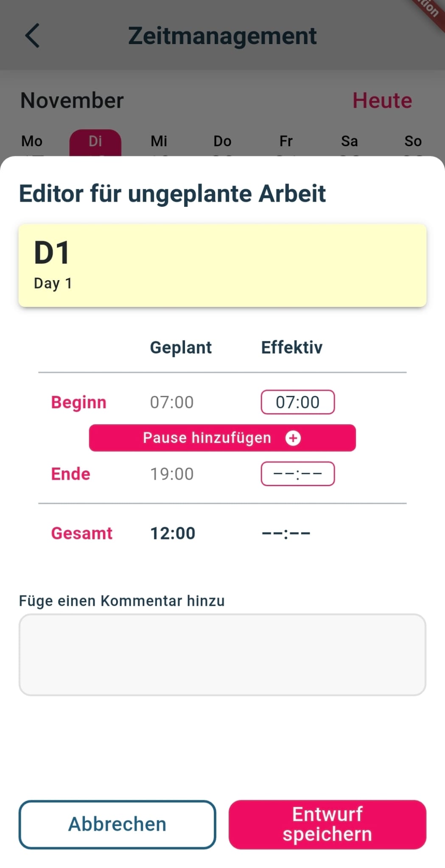Screen dimensions: 445x868
Task: Click Entwurf speichern to save draft
Action: click(327, 824)
